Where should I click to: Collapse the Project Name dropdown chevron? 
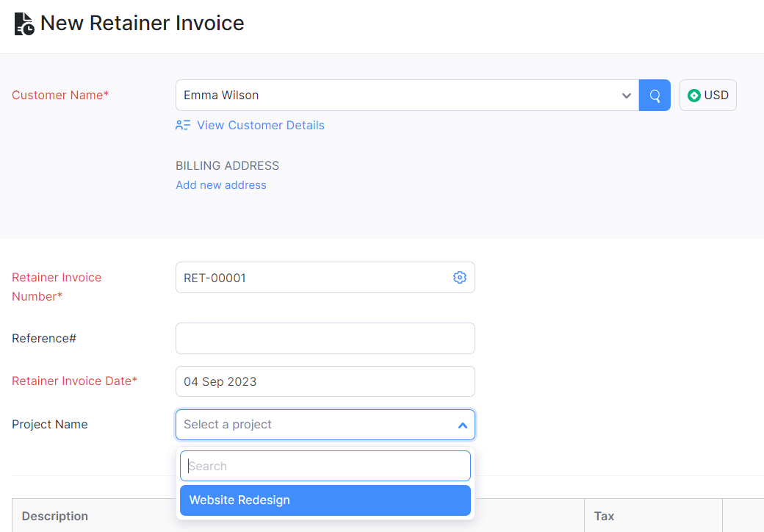[x=462, y=425]
